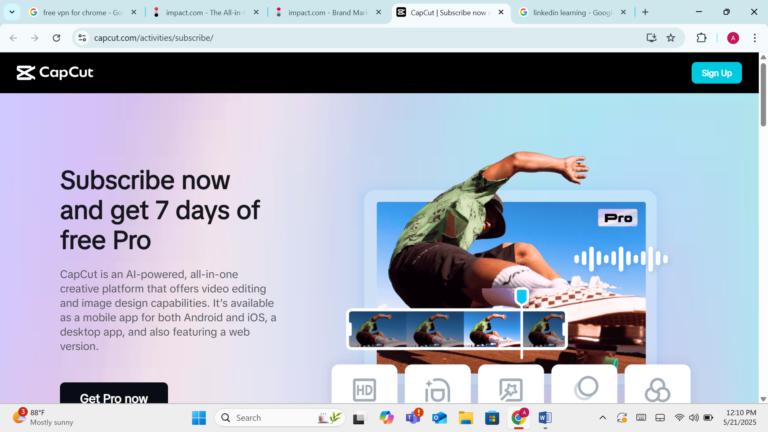Screen dimensions: 768x432
Task: Open Copilot from the taskbar
Action: pyautogui.click(x=386, y=418)
